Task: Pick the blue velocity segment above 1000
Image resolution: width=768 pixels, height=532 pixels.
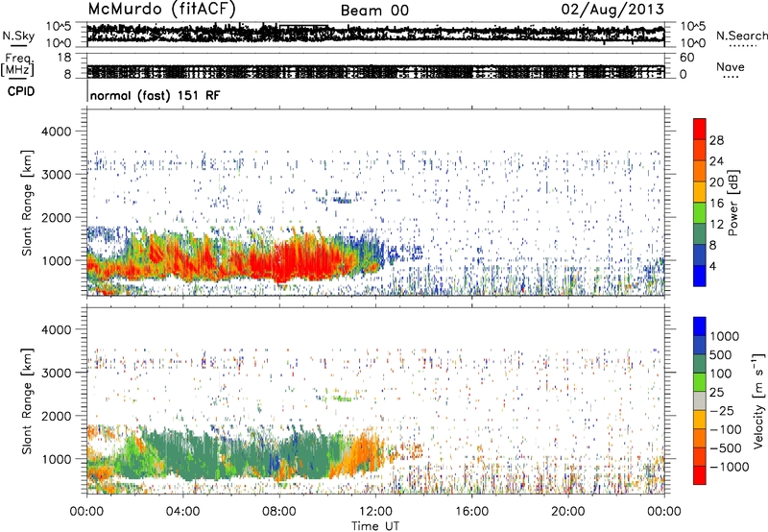Action: click(700, 326)
